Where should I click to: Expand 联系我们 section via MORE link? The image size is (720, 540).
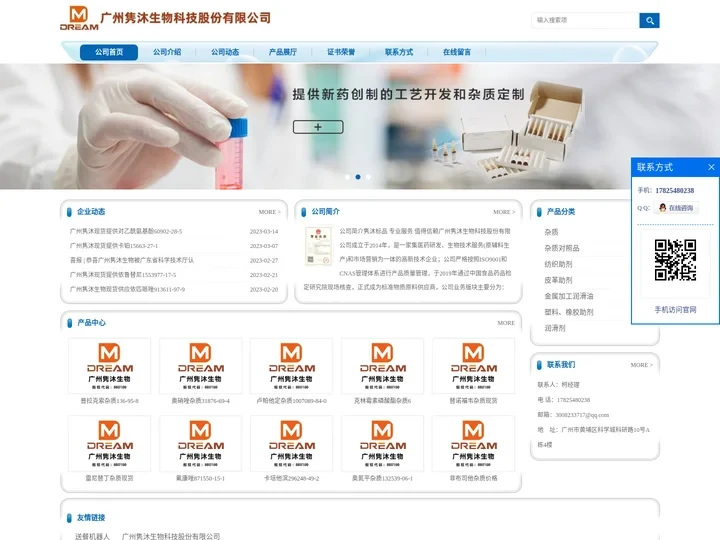641,365
